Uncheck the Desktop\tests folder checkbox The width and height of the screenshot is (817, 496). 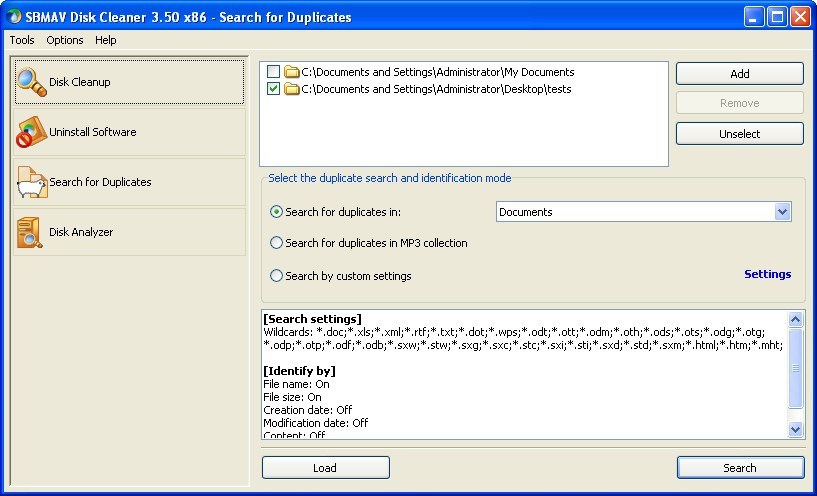(273, 89)
